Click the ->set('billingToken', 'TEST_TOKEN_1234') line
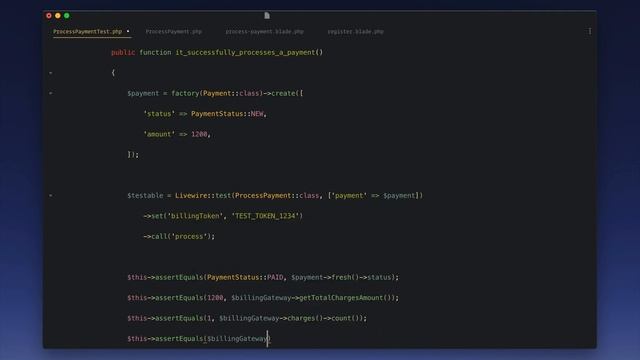 pyautogui.click(x=223, y=216)
